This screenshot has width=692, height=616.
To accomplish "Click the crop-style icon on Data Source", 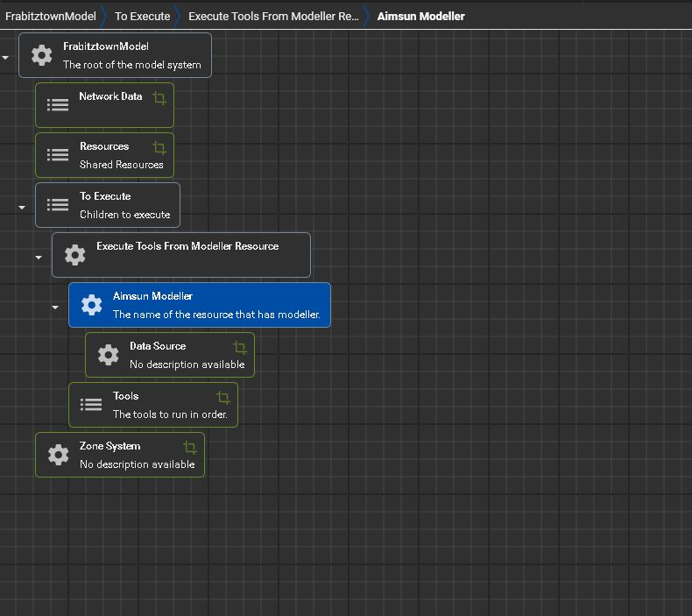I will [240, 348].
